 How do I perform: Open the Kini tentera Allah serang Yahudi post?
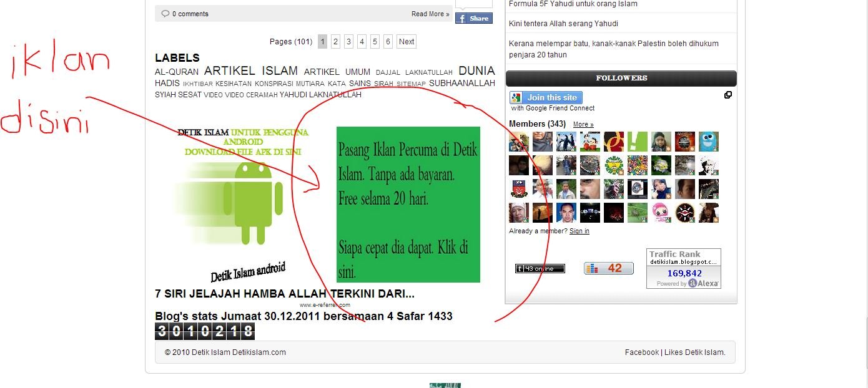[563, 24]
